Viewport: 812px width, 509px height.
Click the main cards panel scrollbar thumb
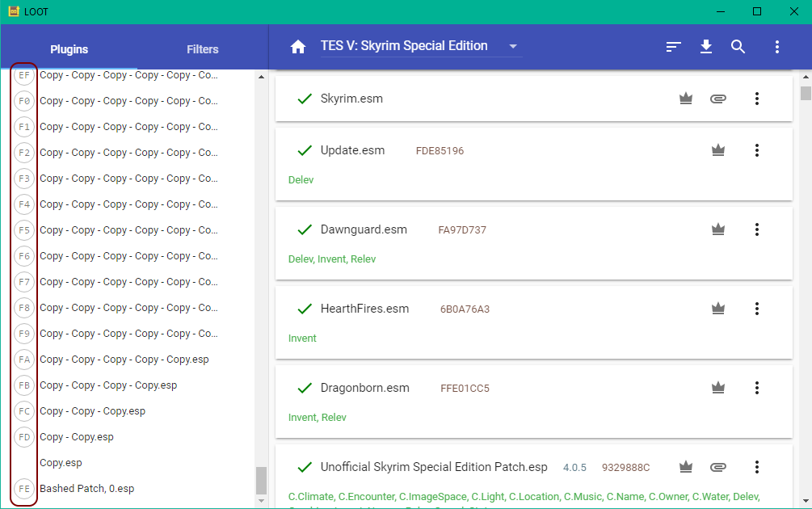(x=806, y=93)
